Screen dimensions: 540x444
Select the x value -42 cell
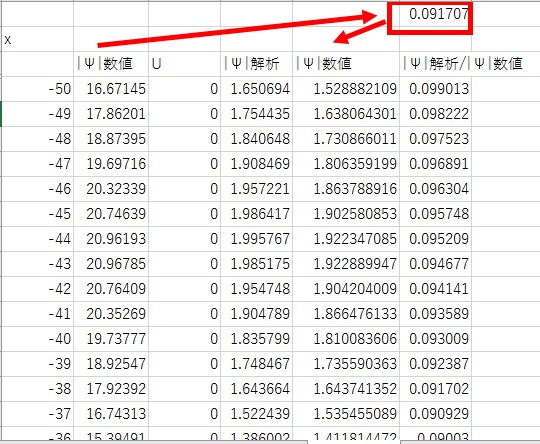point(38,289)
